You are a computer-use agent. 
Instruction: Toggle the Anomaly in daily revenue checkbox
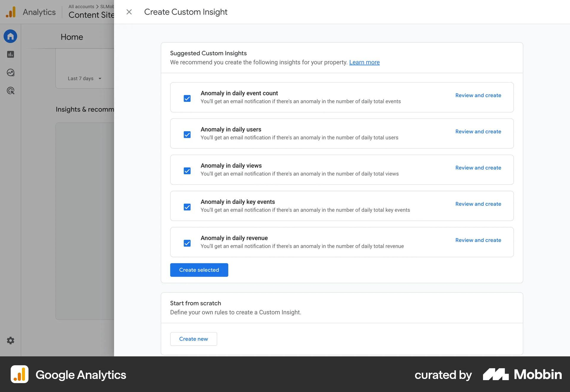[x=187, y=243]
